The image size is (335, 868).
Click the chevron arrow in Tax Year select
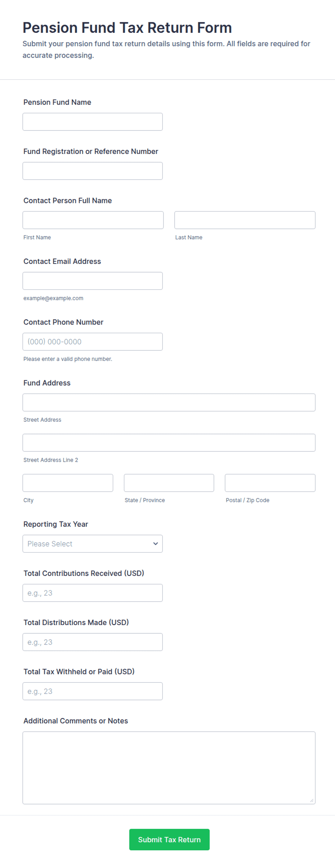pos(156,544)
